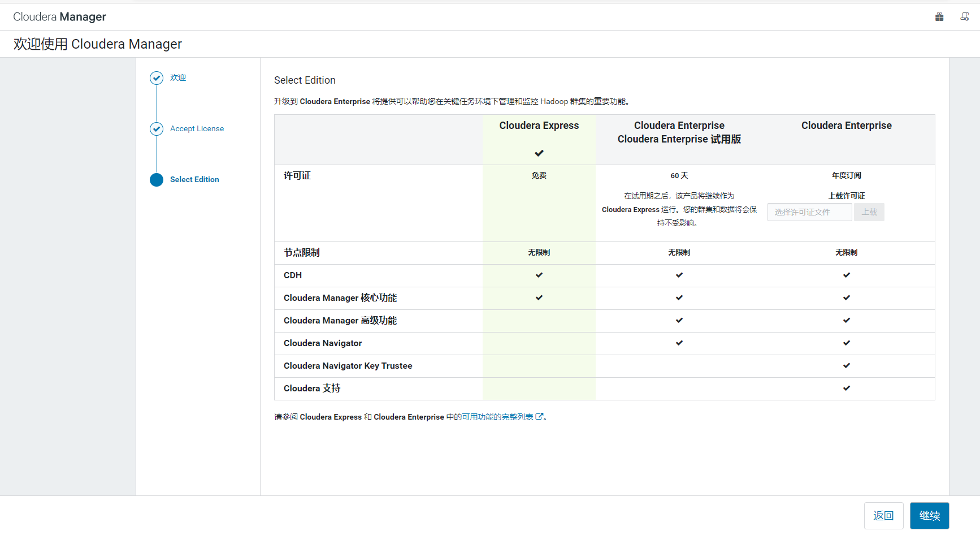This screenshot has width=980, height=535.
Task: Click the 上载 upload button
Action: point(869,212)
